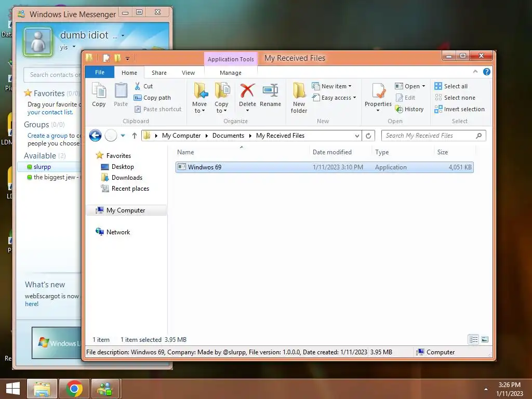The width and height of the screenshot is (532, 399).
Task: Collapse the ribbon with the chevron
Action: tap(475, 72)
